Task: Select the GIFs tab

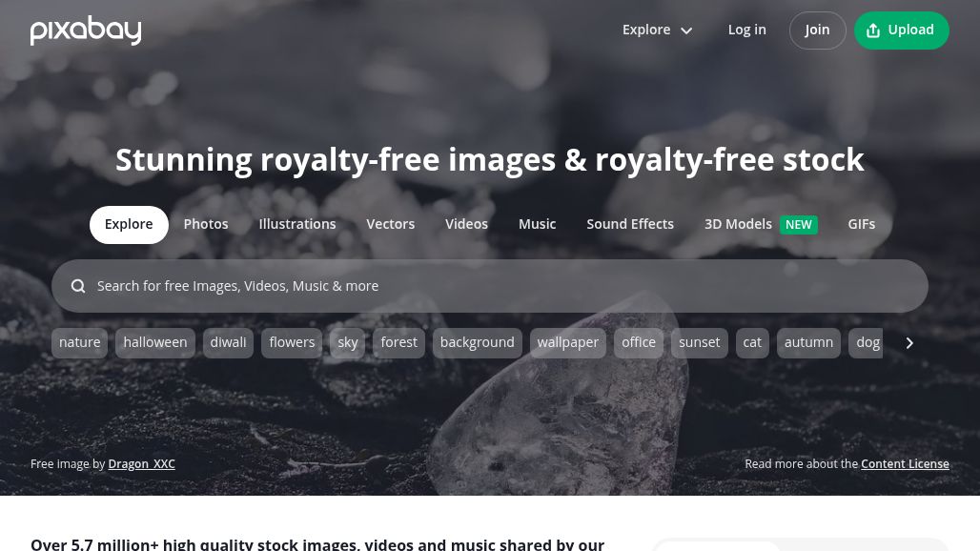Action: pos(861,224)
